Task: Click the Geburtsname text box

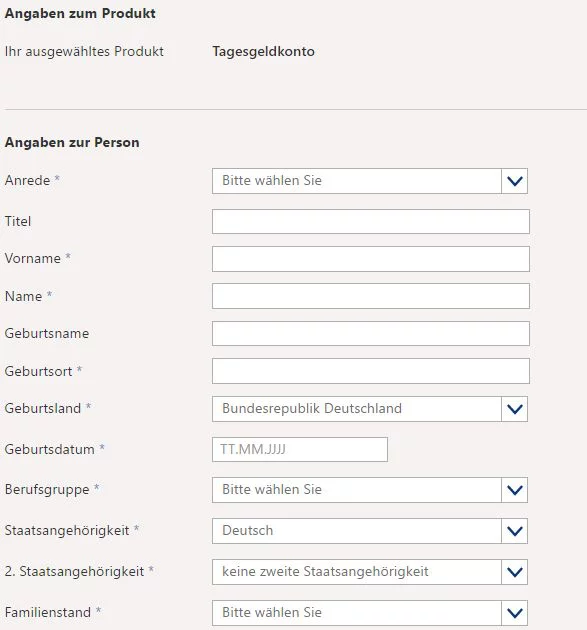Action: [370, 333]
